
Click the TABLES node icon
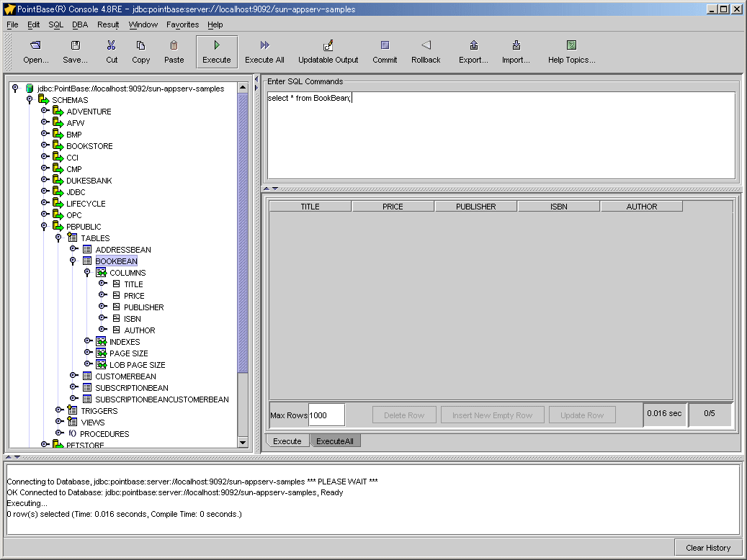coord(73,238)
